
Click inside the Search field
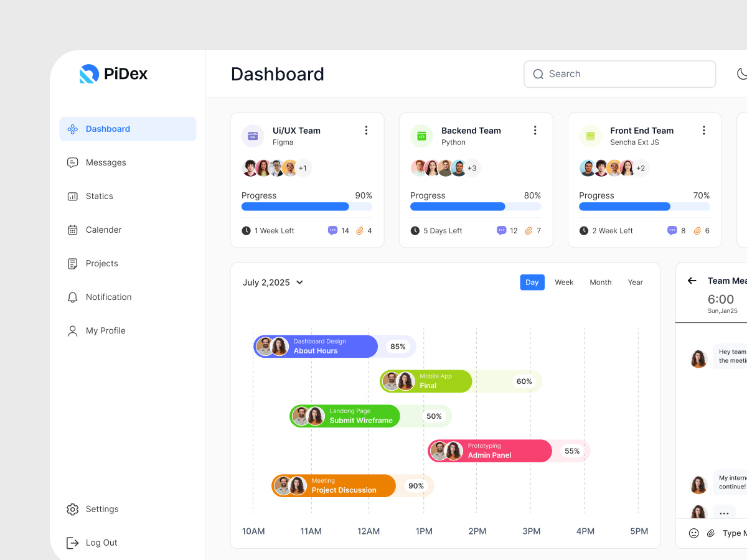point(619,73)
